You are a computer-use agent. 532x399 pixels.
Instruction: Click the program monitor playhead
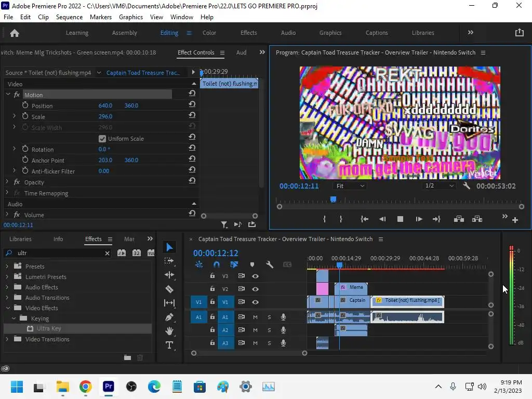[x=333, y=199]
